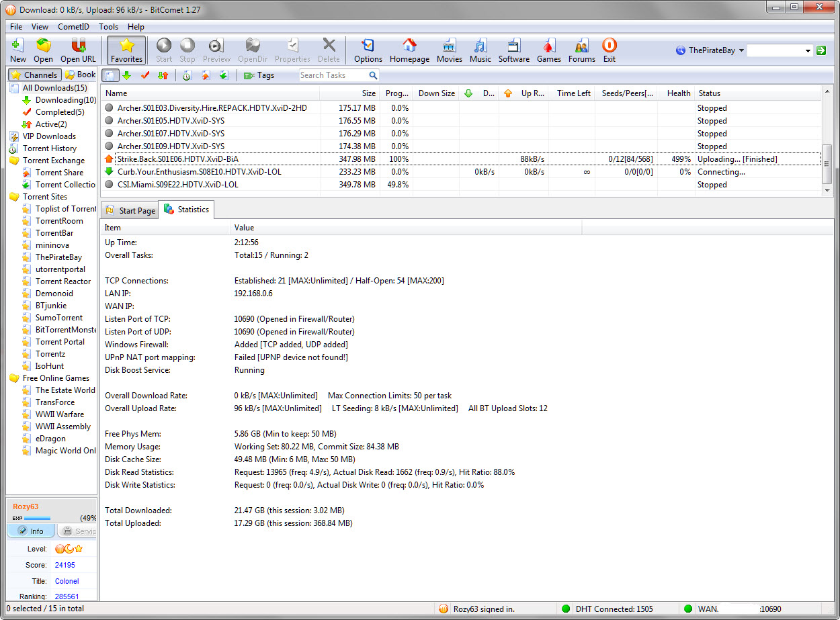Sort tasks by the Status column header
This screenshot has height=620, width=840.
757,93
